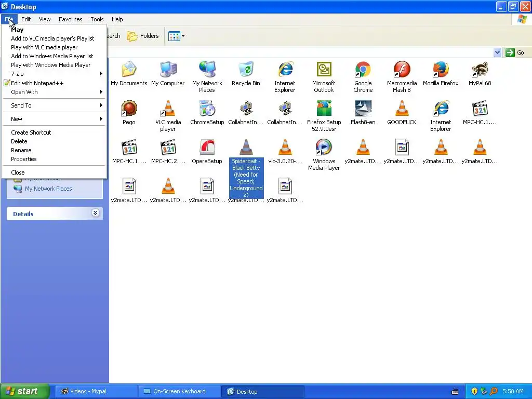
Task: Choose Play with VLC media player
Action: [54, 47]
